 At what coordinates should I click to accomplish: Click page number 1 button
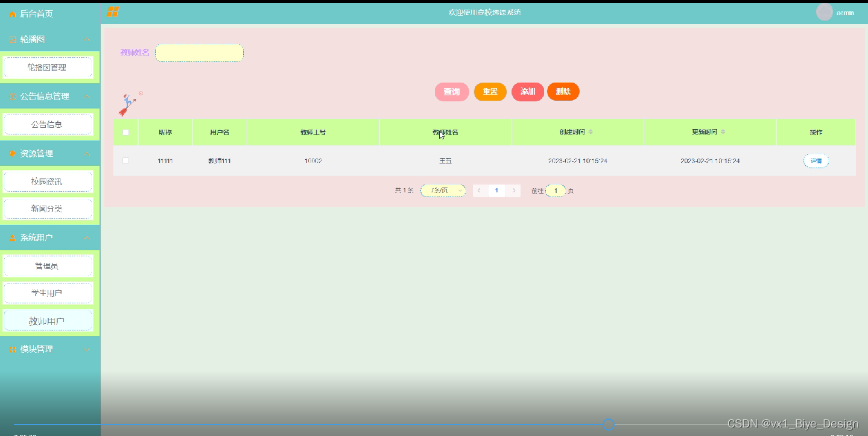496,191
